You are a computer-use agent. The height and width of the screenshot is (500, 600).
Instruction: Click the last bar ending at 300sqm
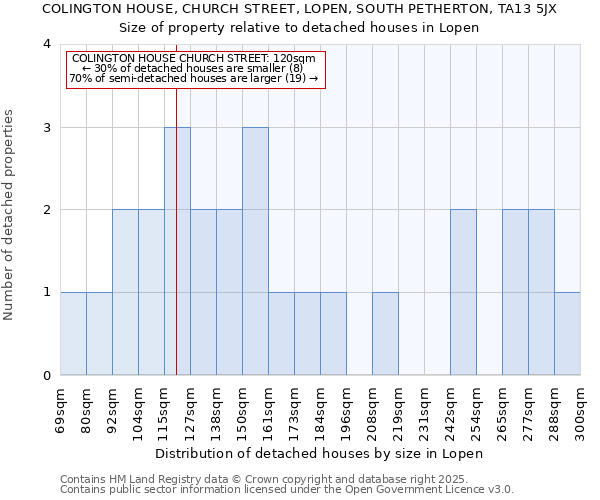[x=567, y=334]
